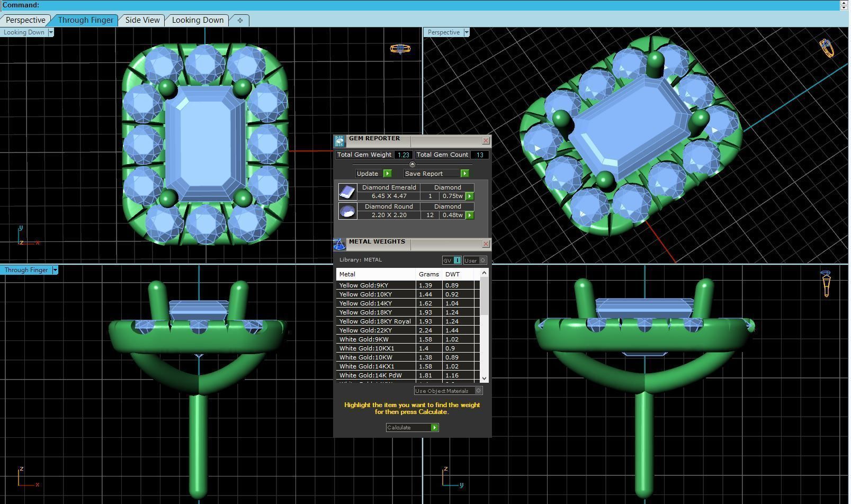Add a new viewport tab
Image resolution: width=851 pixels, height=504 pixels.
[x=240, y=20]
